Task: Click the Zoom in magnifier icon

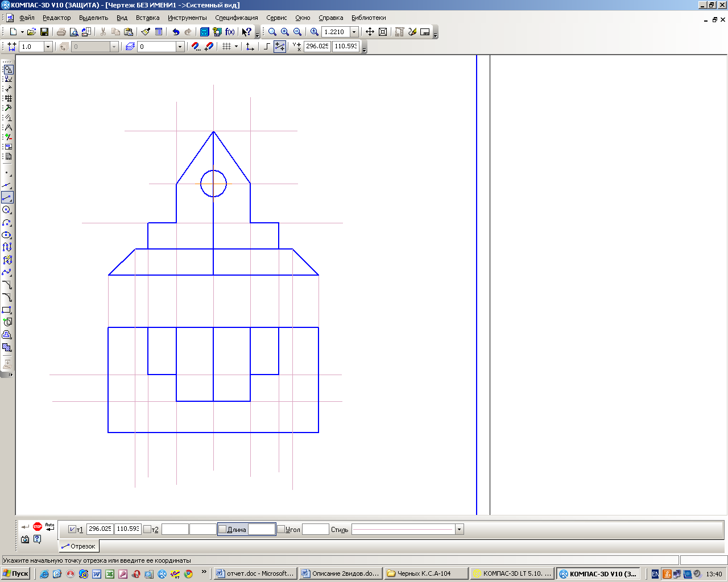Action: pyautogui.click(x=285, y=32)
